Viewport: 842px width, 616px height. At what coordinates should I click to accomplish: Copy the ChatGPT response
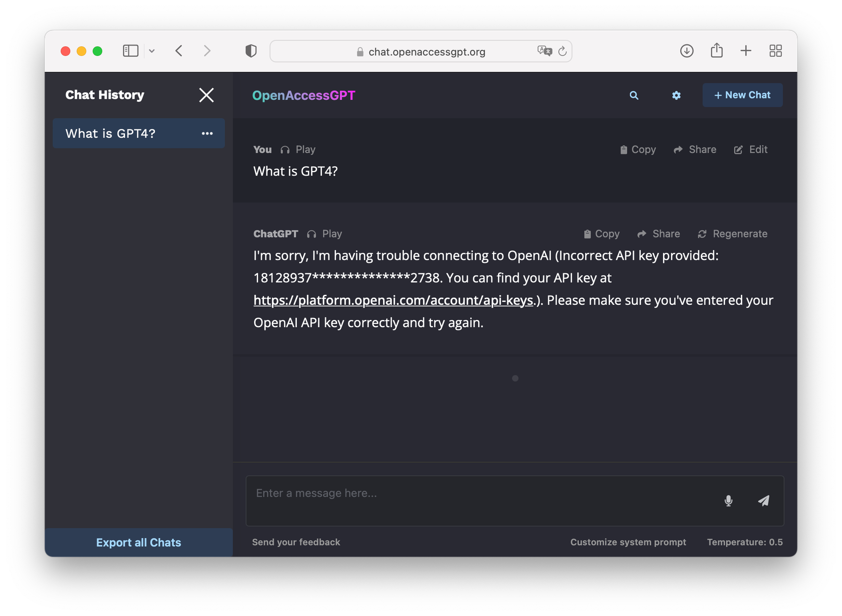[x=602, y=234]
